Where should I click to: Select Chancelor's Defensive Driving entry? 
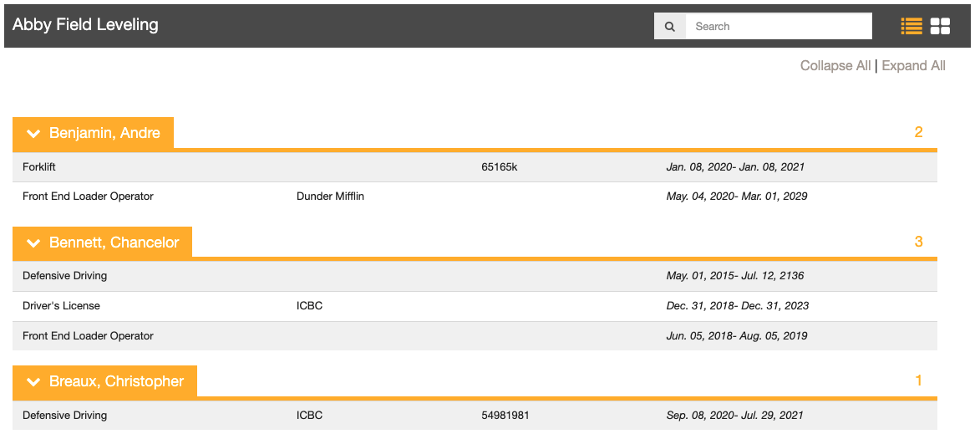coord(475,276)
